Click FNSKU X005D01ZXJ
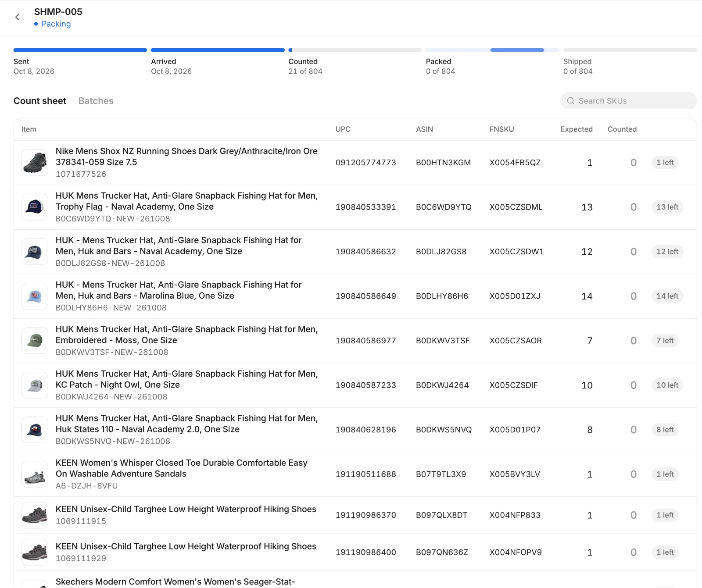 pos(515,296)
